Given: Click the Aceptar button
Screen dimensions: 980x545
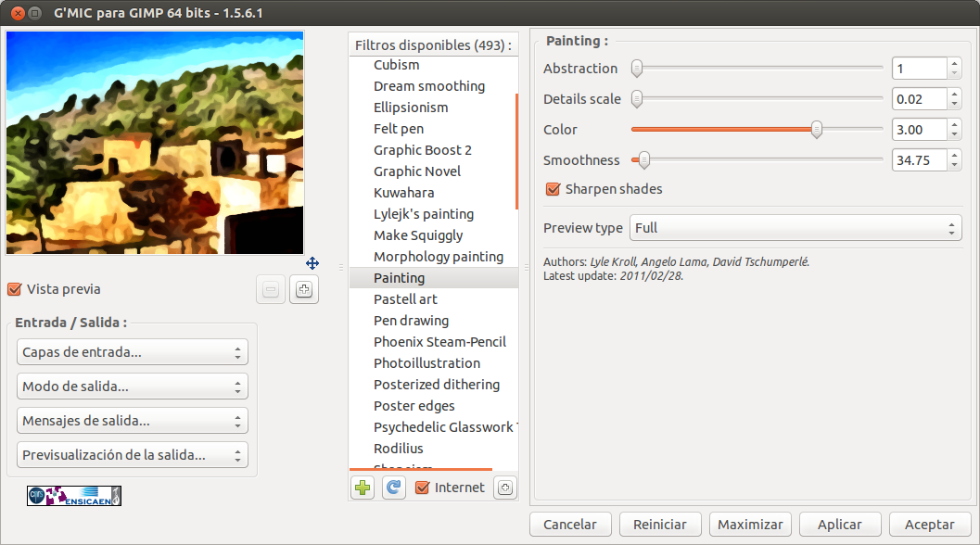Looking at the screenshot, I should [930, 525].
